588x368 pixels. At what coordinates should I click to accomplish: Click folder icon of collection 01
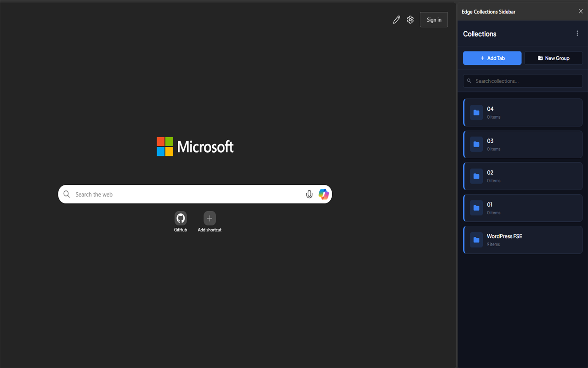pyautogui.click(x=476, y=208)
